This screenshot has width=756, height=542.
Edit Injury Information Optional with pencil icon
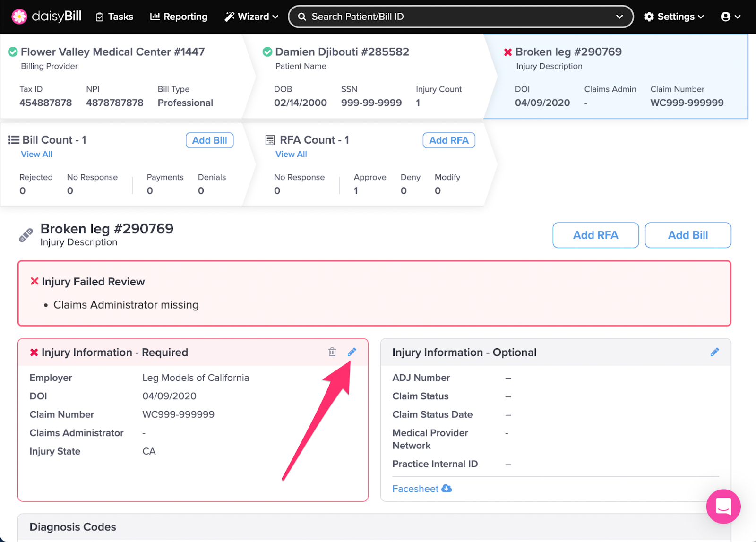point(714,352)
